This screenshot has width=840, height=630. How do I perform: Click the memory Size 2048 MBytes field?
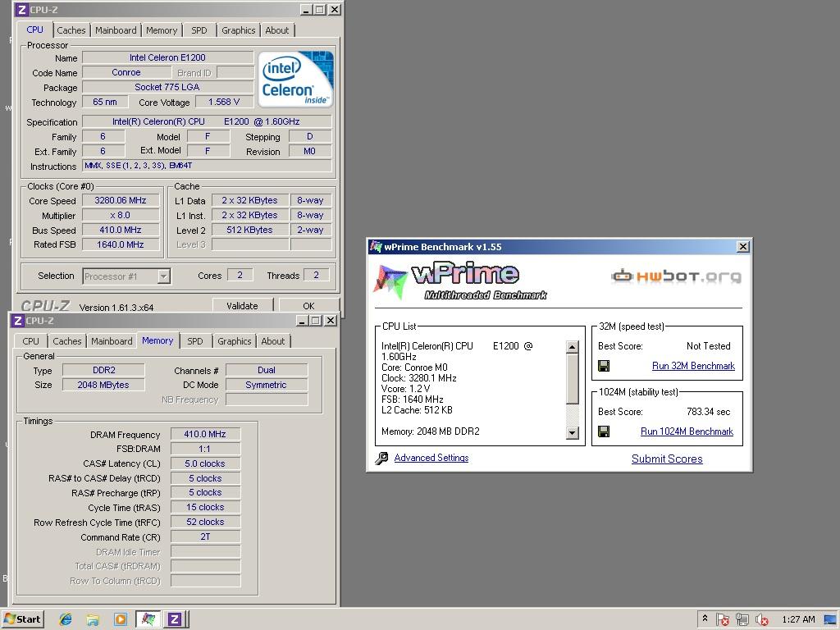(103, 385)
